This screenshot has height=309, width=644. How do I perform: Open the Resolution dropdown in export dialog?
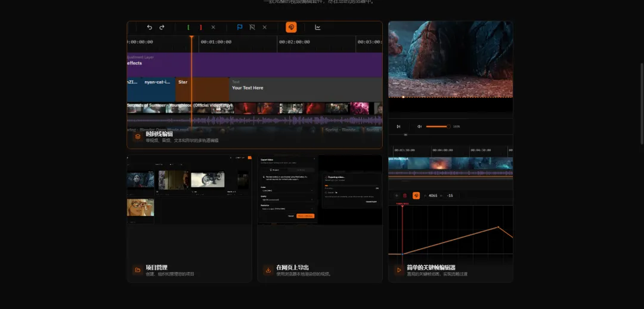point(287,209)
